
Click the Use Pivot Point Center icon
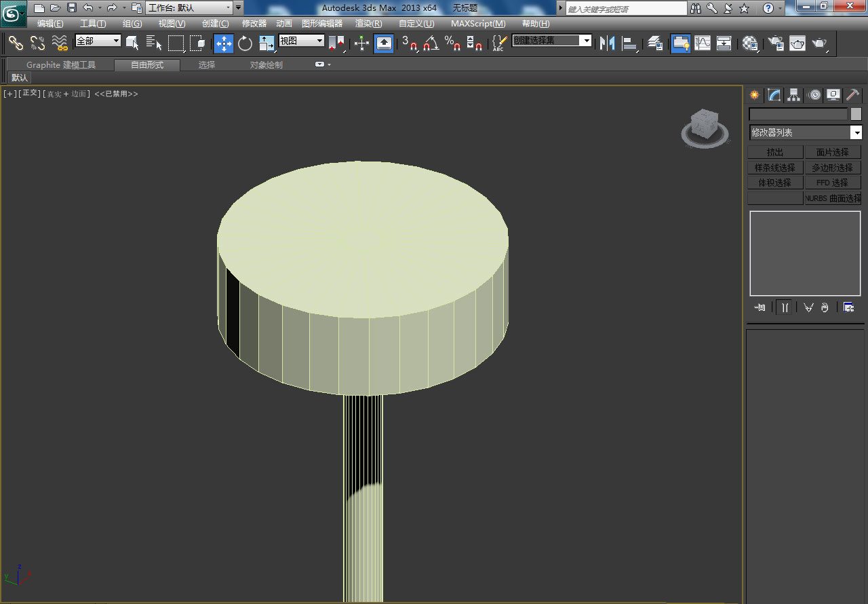[337, 43]
